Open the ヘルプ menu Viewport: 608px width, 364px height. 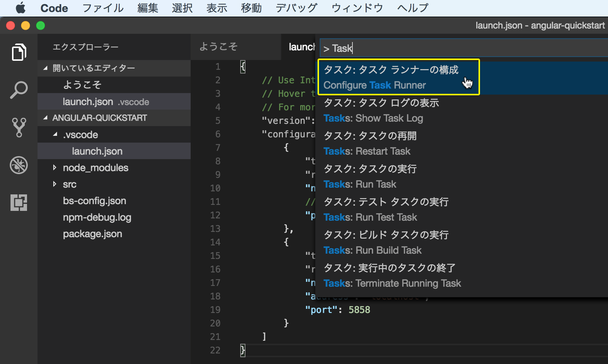pos(413,8)
